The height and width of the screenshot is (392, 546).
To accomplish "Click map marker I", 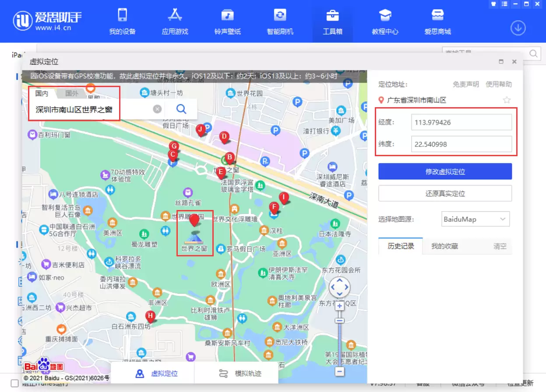I will 284,198.
